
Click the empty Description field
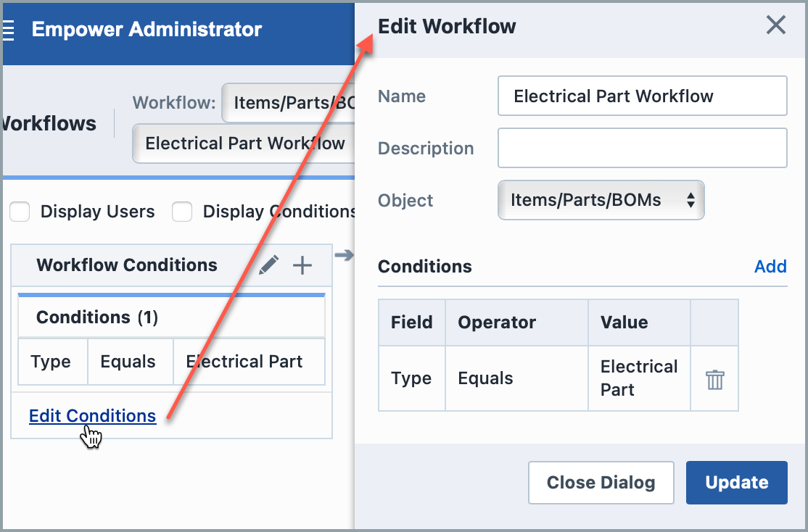click(642, 148)
